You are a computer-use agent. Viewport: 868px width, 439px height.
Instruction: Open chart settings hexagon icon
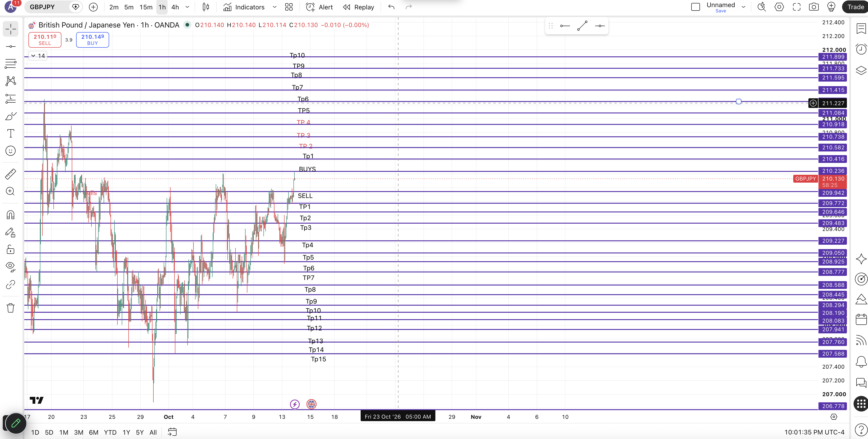click(x=779, y=7)
